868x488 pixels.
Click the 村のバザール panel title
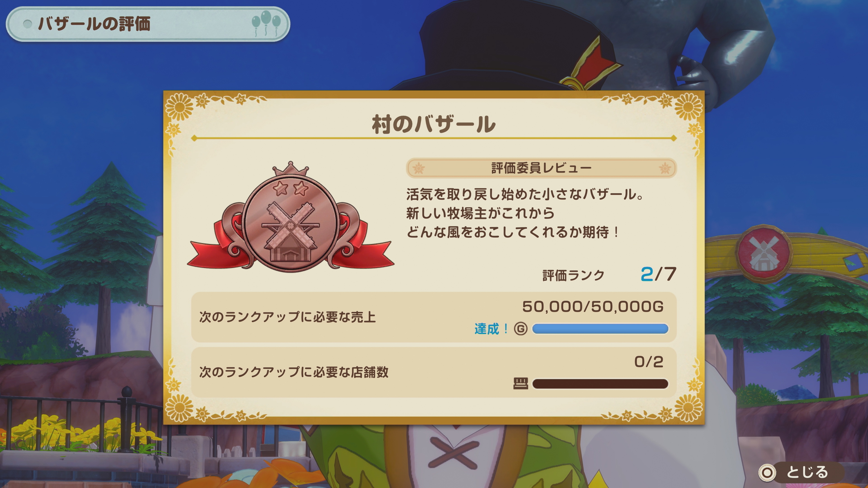coord(434,124)
